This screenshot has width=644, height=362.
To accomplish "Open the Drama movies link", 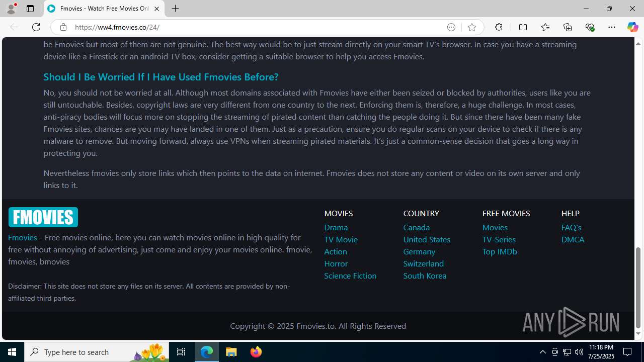I will coord(336,227).
